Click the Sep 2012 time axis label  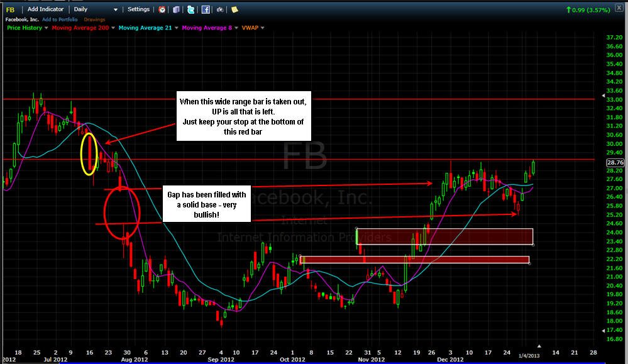click(221, 359)
